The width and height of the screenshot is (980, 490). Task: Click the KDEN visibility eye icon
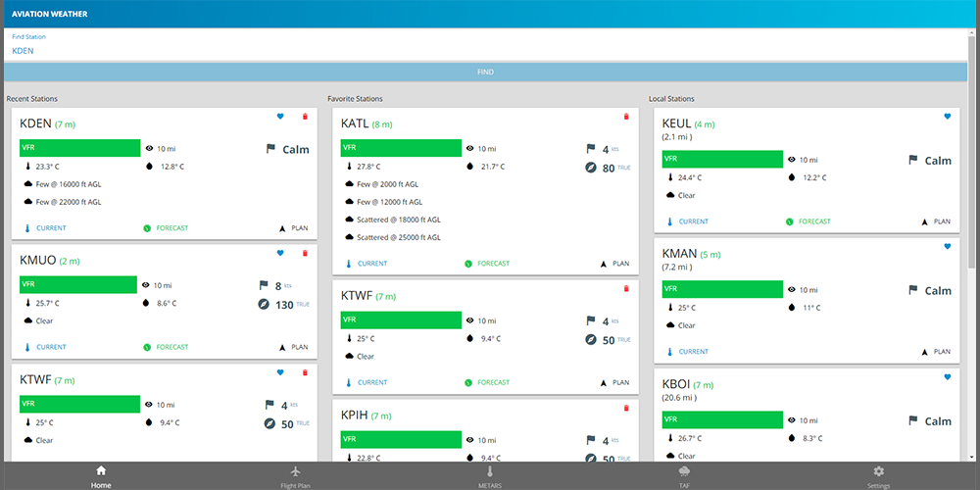[x=149, y=149]
